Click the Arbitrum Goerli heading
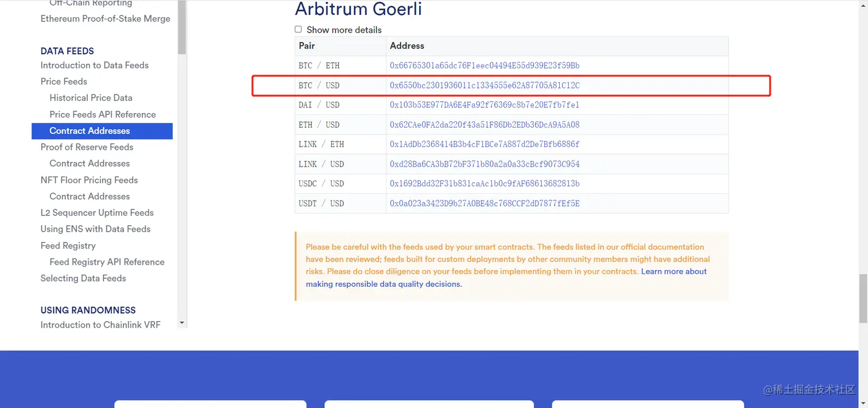Screen dimensions: 868x408 point(358,9)
